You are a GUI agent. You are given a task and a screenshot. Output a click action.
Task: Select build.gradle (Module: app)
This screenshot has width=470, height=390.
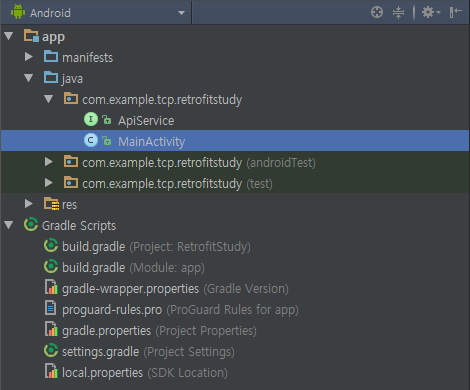click(x=133, y=268)
